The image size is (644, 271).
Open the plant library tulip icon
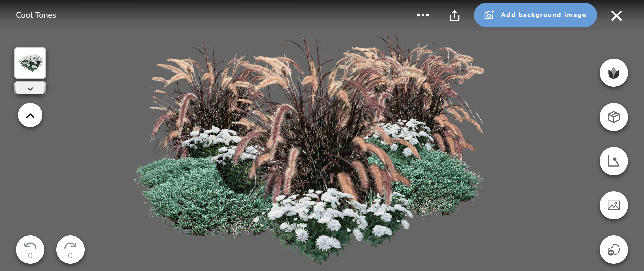(x=613, y=73)
